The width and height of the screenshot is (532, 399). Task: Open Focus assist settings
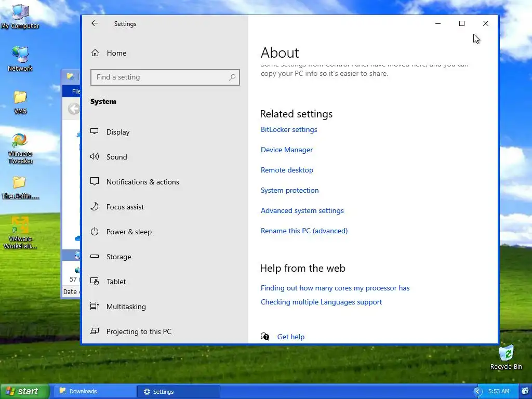[117, 207]
